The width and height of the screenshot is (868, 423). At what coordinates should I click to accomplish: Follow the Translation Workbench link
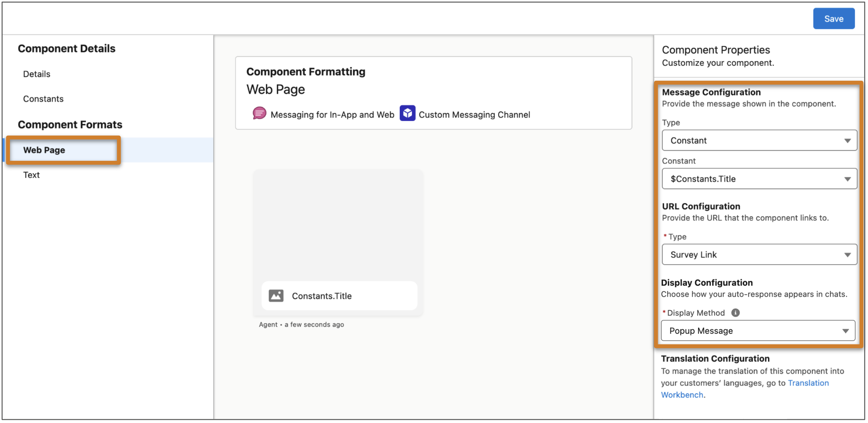point(745,389)
